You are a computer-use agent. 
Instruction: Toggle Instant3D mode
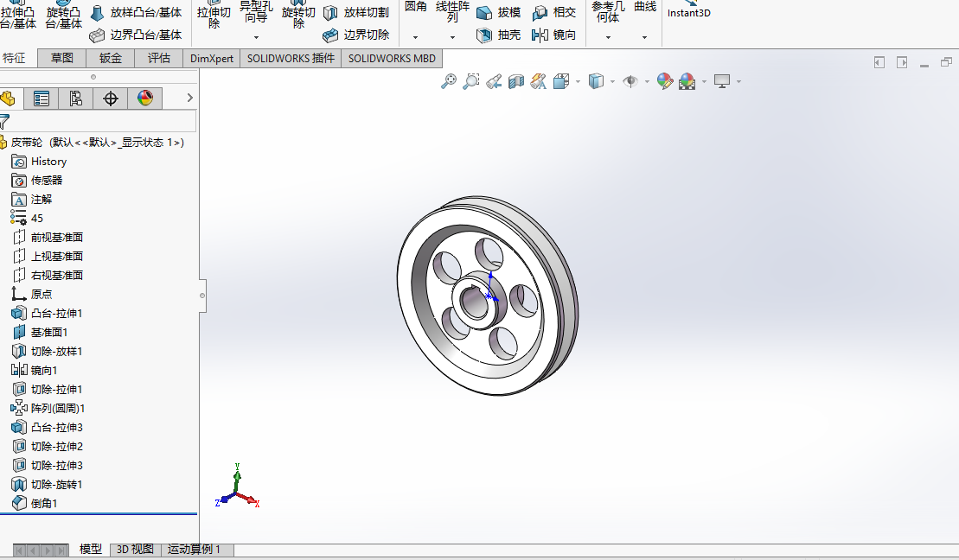[688, 10]
